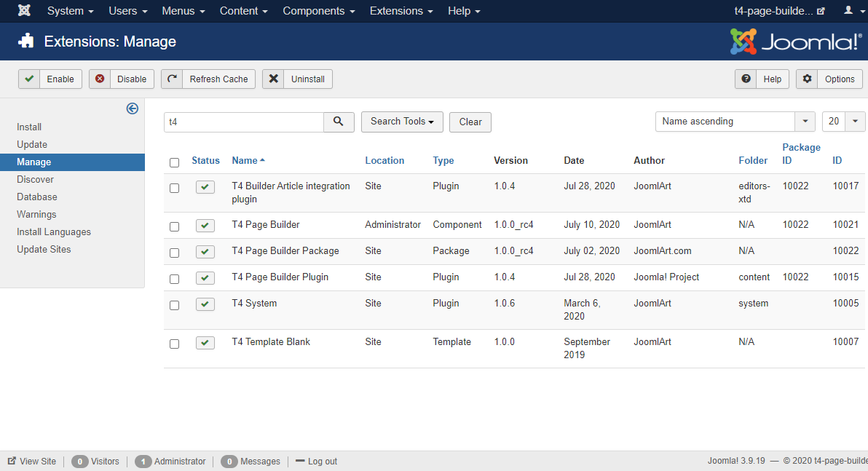Open the Name ascending sort dropdown

tap(735, 122)
